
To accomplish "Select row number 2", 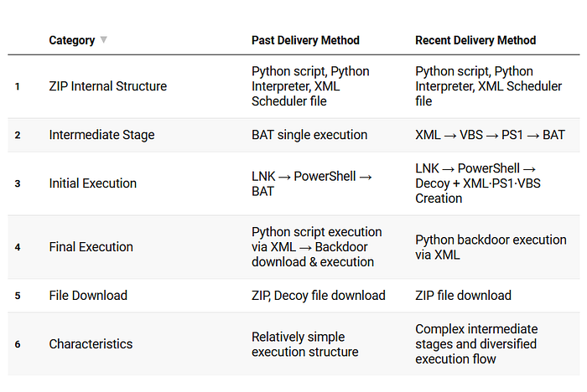I will [17, 135].
